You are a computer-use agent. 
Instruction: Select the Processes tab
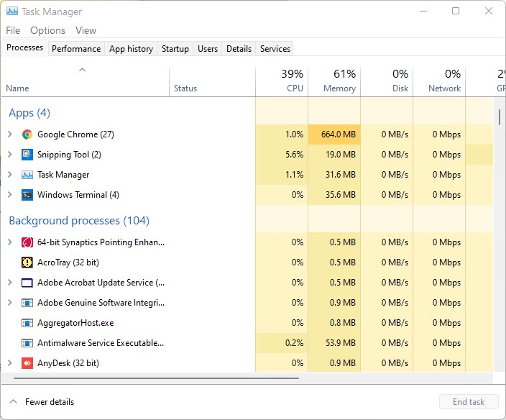coord(25,47)
